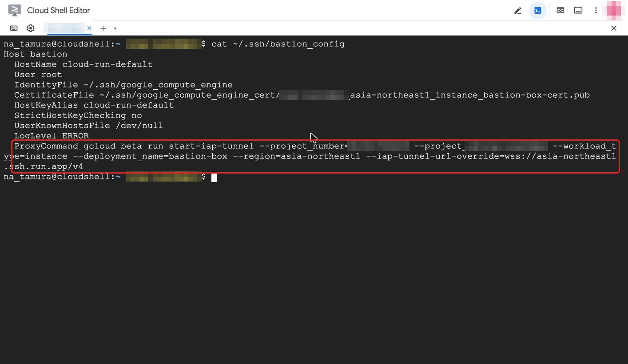Open the editor with pencil icon
Viewport: 628px width, 364px height.
click(x=517, y=10)
